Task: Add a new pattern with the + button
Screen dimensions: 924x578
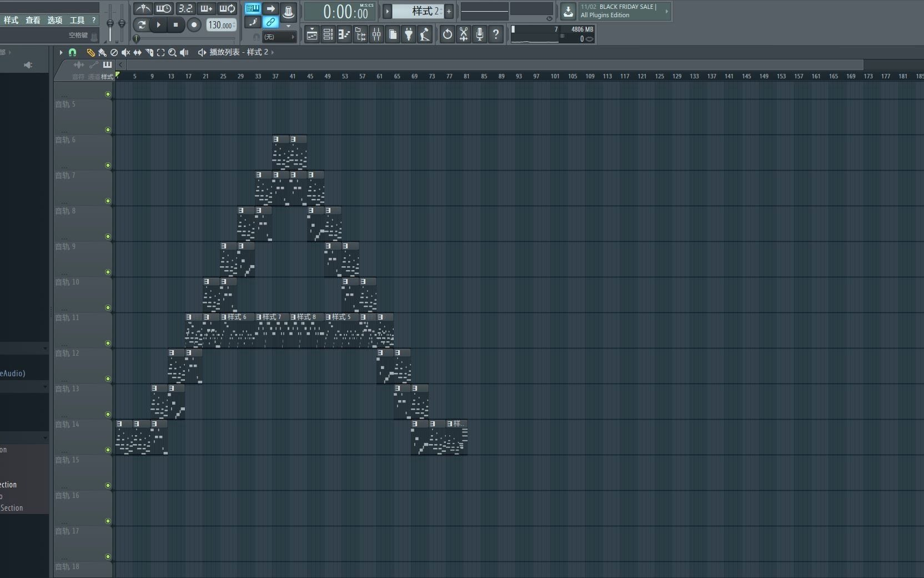Action: tap(449, 11)
